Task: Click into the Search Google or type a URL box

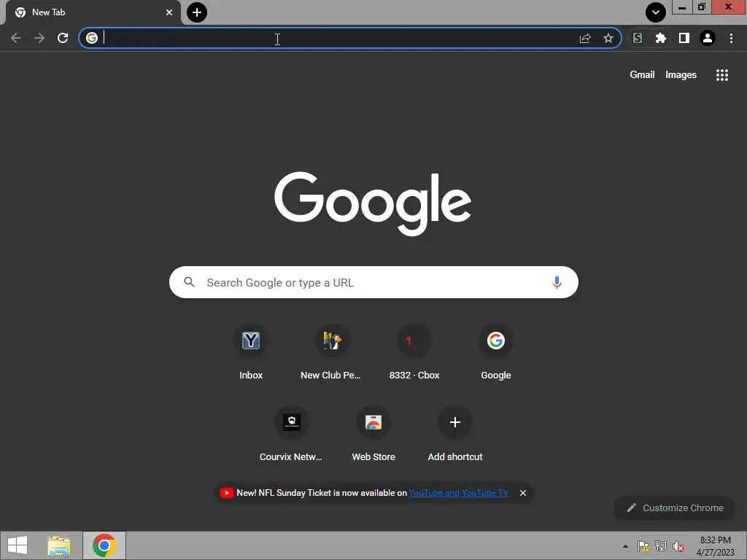Action: 373,282
